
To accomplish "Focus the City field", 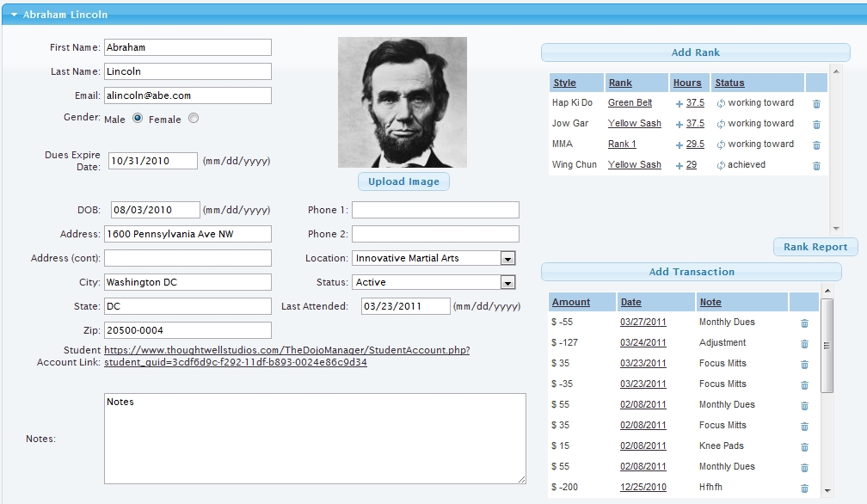I will [x=188, y=282].
